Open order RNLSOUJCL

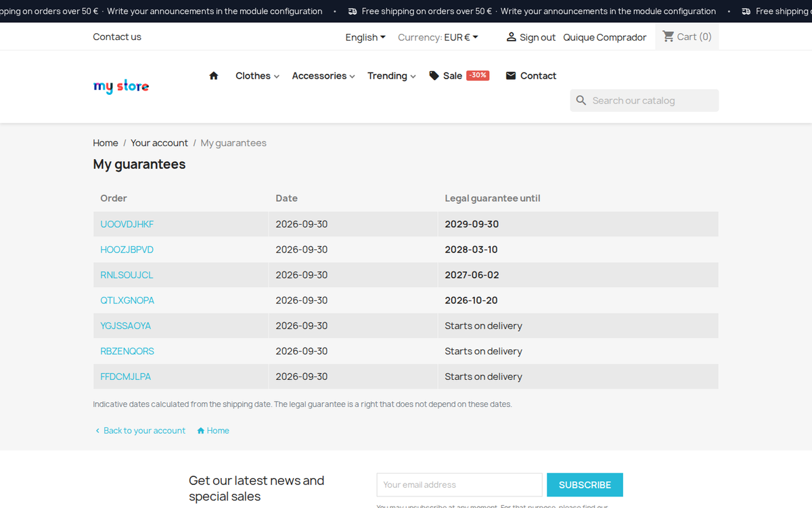click(x=127, y=275)
